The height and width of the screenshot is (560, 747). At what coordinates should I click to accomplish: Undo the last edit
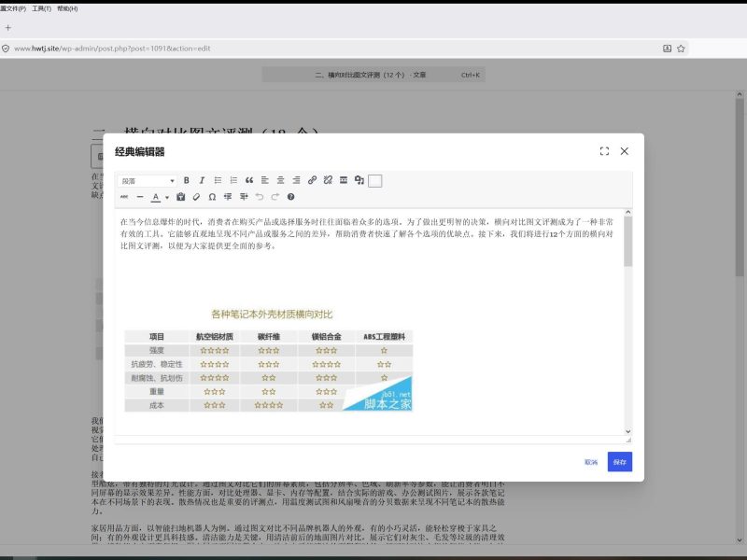coord(260,197)
